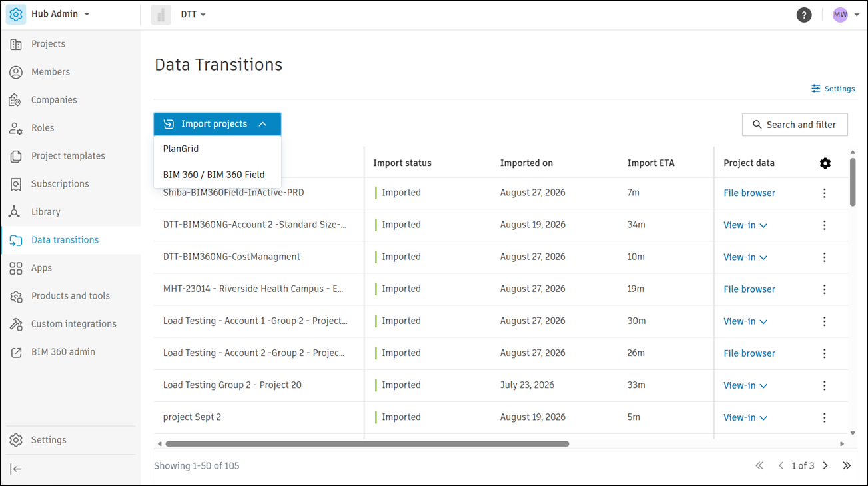Expand View-in for project Sept 2 row

(x=745, y=417)
